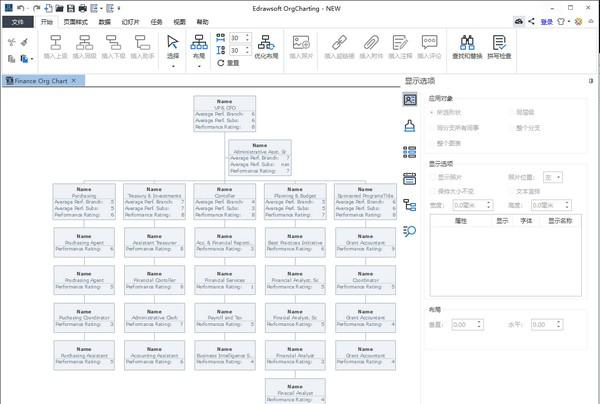The width and height of the screenshot is (600, 404).
Task: Switch to the 帮助 ribbon tab
Action: (x=202, y=22)
